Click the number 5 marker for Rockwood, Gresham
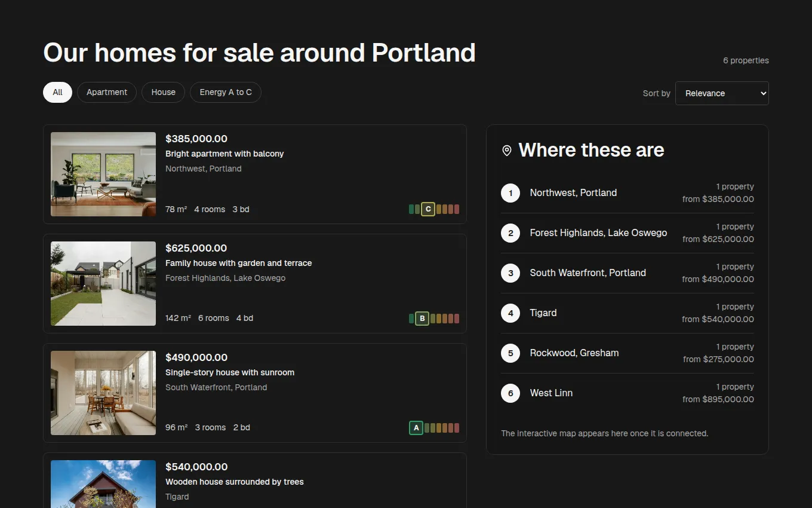Viewport: 812px width, 508px height. (x=510, y=353)
